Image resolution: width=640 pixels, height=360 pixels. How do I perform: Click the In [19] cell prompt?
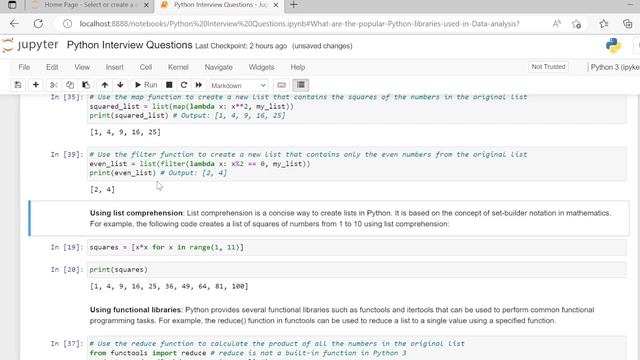[67, 247]
